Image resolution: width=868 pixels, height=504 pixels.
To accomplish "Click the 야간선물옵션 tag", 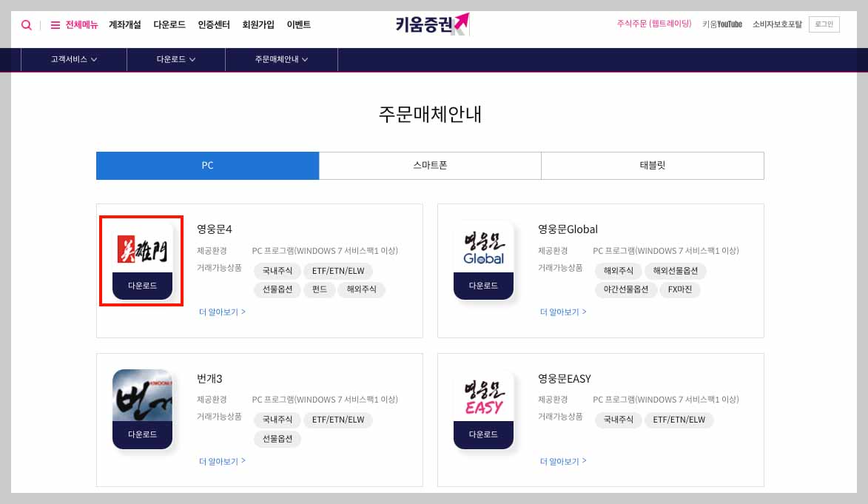I will pos(625,289).
